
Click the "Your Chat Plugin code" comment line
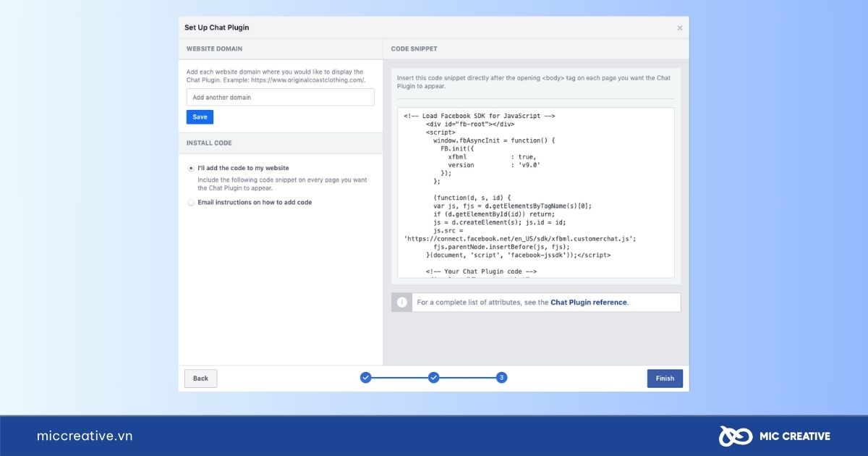tap(481, 271)
